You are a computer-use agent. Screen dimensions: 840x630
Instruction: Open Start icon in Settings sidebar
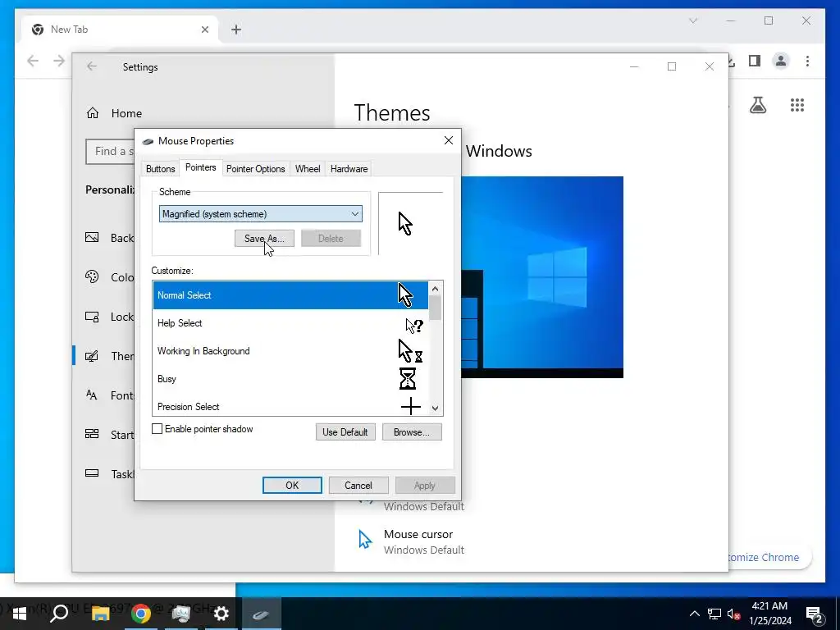92,434
